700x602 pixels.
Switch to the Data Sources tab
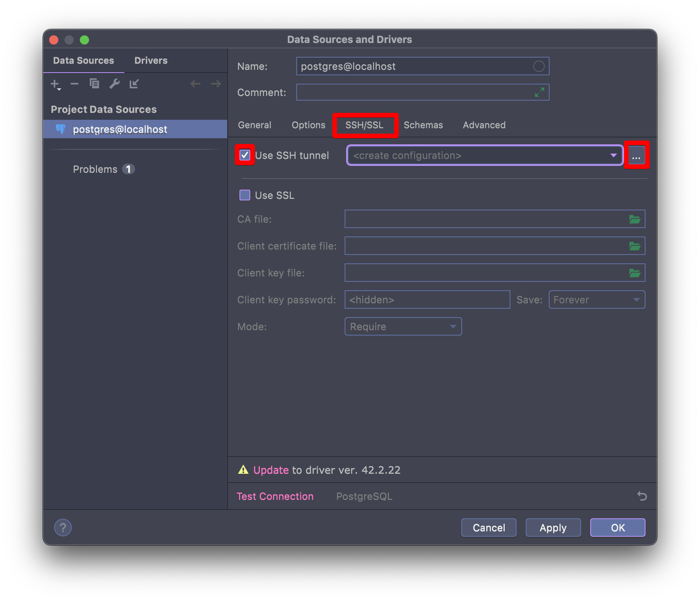point(84,61)
